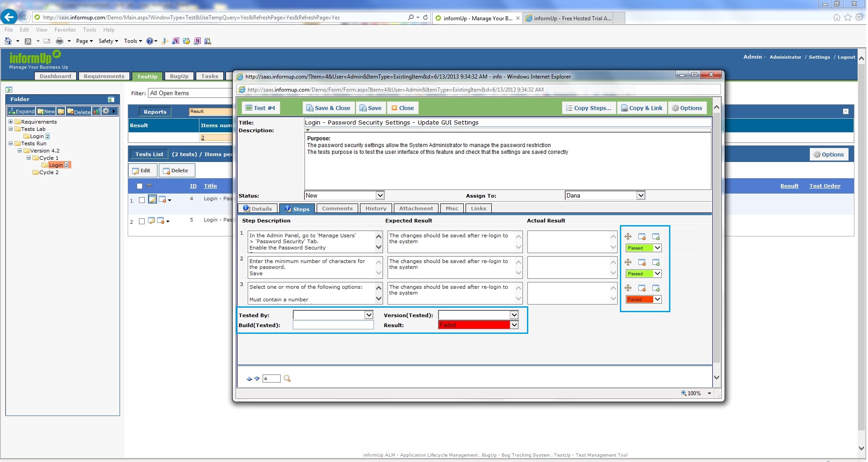Switch to the Details tab
Image resolution: width=868 pixels, height=462 pixels.
click(258, 208)
